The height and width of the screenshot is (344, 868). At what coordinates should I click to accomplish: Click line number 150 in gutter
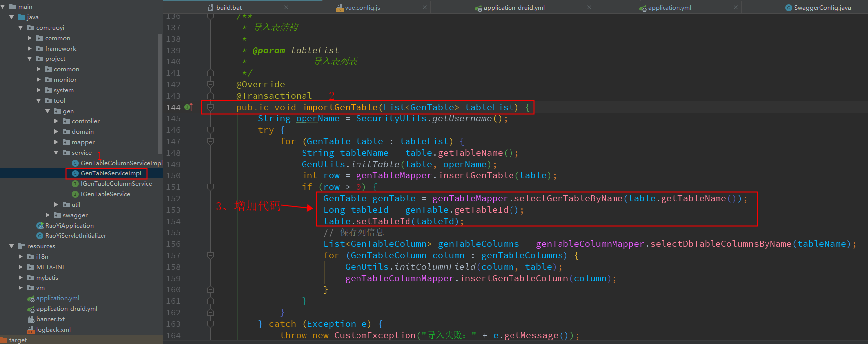[x=173, y=175]
